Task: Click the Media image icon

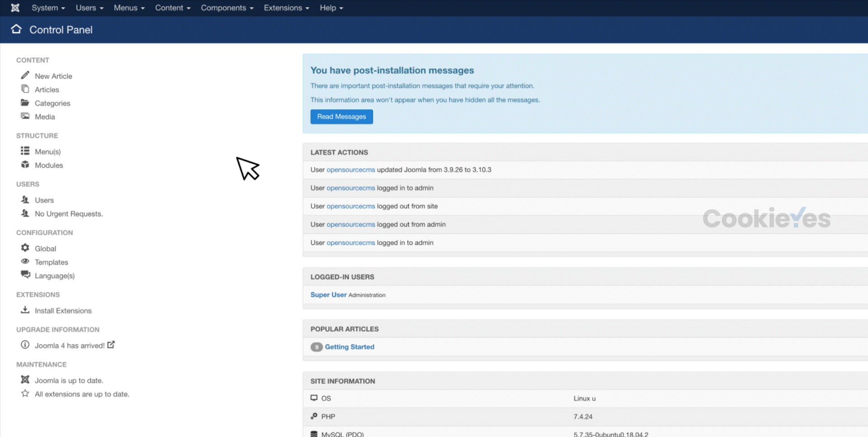Action: click(25, 116)
